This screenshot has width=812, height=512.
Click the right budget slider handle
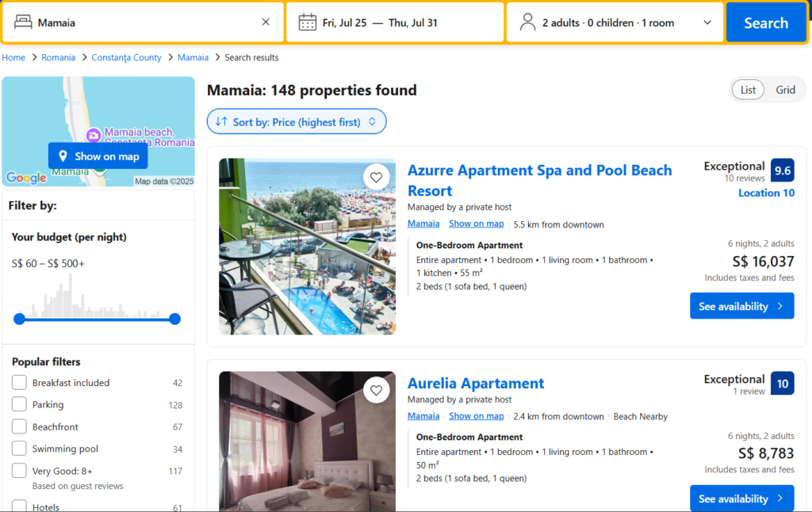174,319
